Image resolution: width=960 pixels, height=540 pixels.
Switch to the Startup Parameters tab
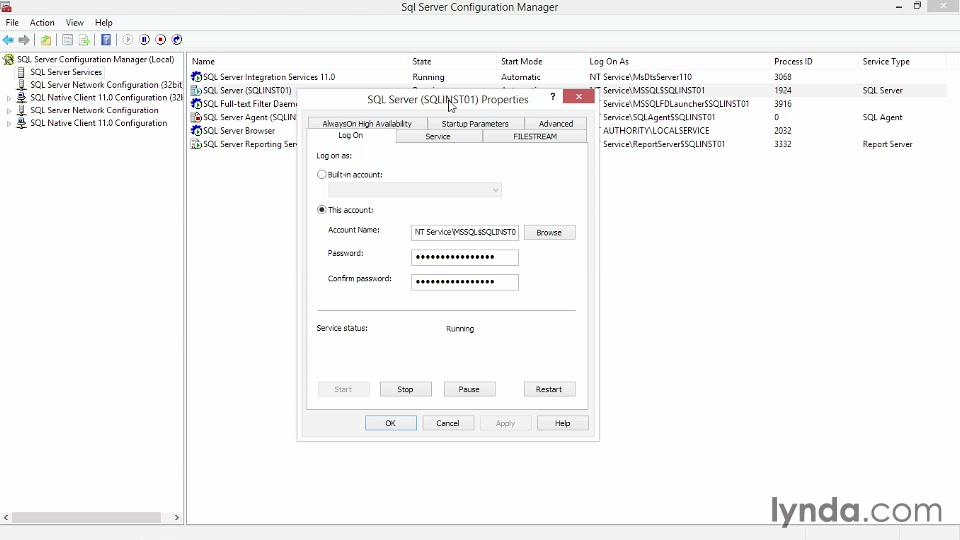(x=475, y=124)
